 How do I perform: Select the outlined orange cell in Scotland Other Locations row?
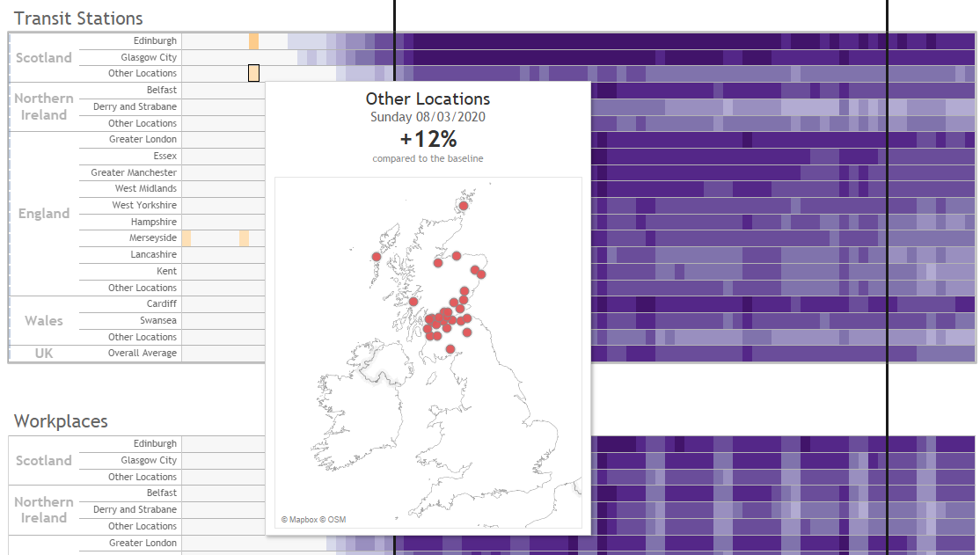[253, 73]
